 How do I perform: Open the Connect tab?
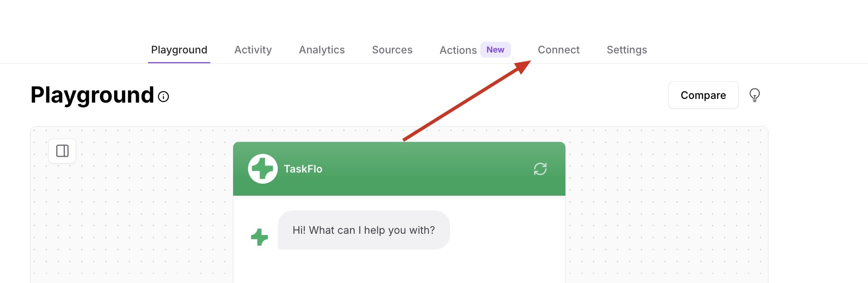click(x=558, y=50)
